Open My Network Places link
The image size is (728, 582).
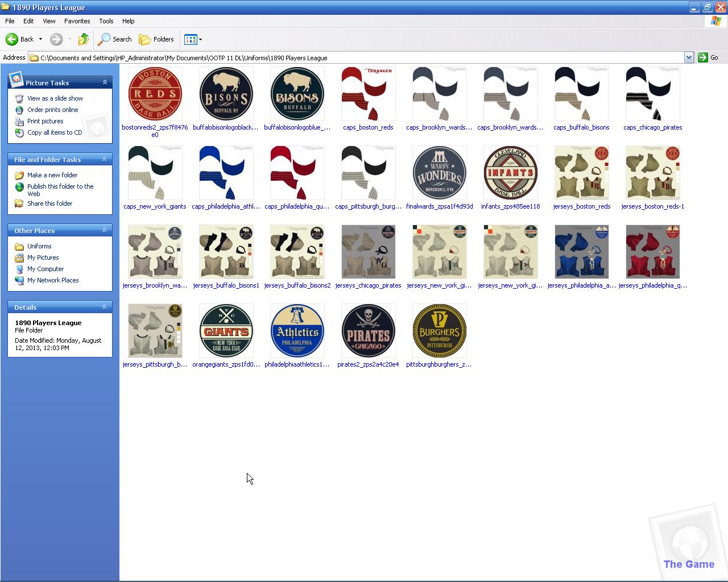pyautogui.click(x=53, y=280)
